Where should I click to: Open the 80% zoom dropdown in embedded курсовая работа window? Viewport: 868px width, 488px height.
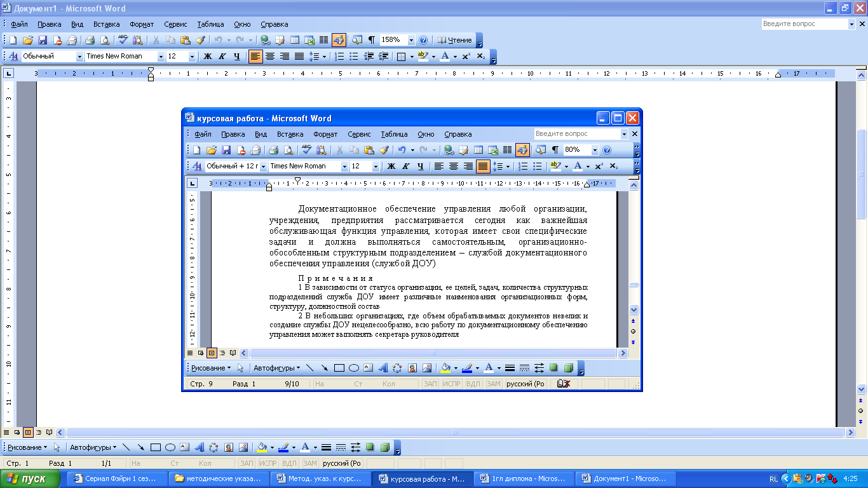[595, 151]
